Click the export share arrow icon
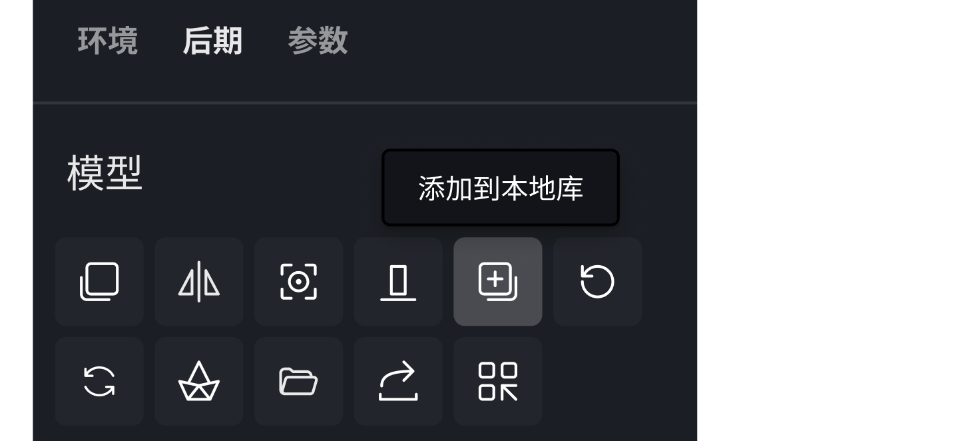This screenshot has width=980, height=441. (398, 381)
